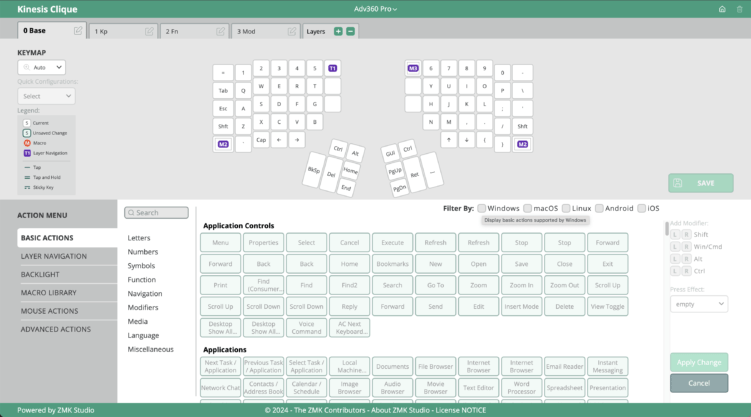
Task: Select the Tab key on the keymap
Action: click(223, 90)
